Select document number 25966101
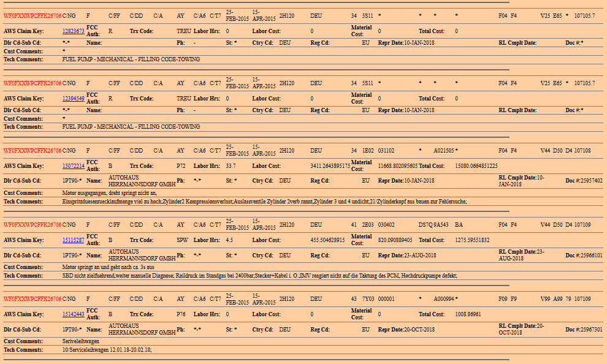The image size is (607, 364). click(x=587, y=256)
